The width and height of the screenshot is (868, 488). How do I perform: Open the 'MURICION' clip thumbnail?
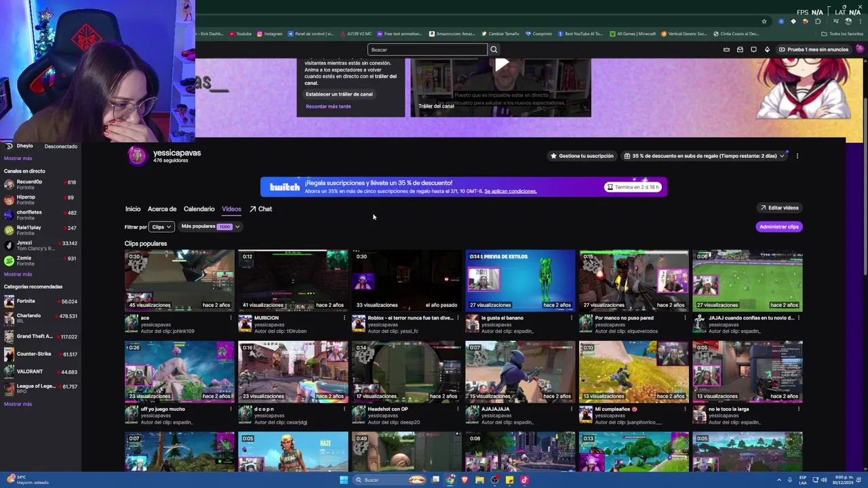pos(293,281)
